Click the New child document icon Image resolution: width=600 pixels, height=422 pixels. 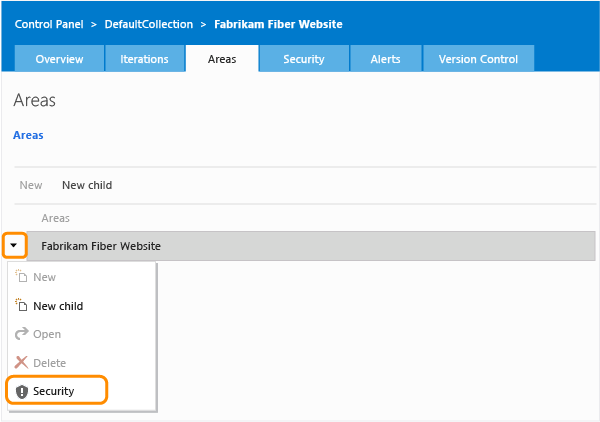click(21, 305)
